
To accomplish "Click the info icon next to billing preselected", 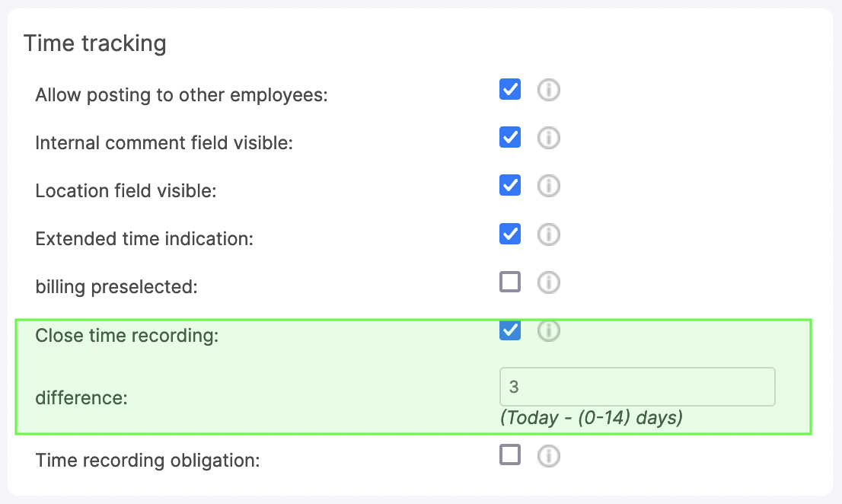I will pyautogui.click(x=548, y=282).
